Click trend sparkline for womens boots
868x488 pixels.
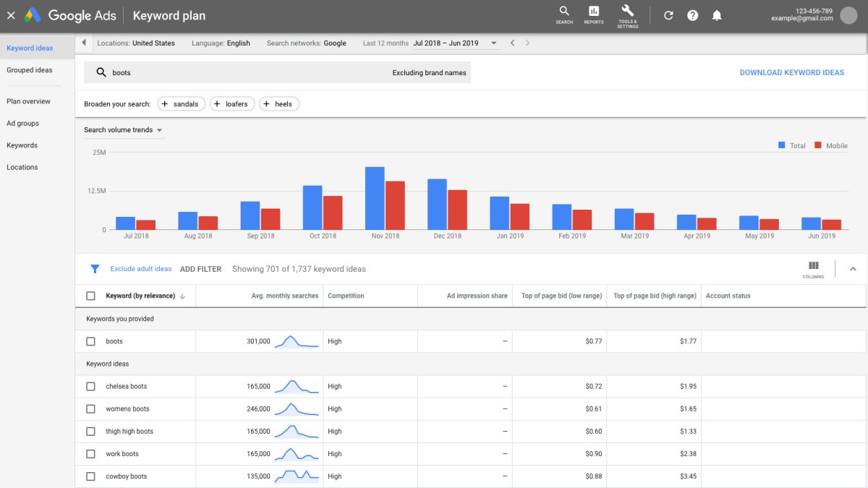click(x=297, y=408)
